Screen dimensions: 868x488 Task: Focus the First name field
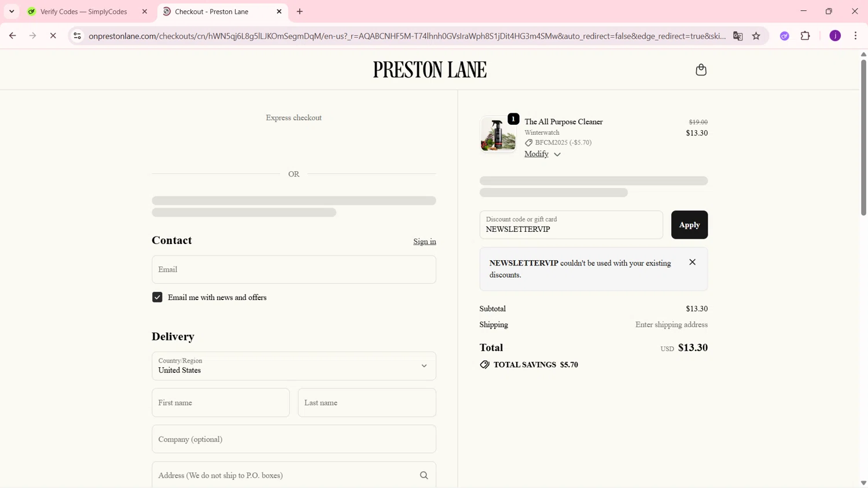[220, 402]
